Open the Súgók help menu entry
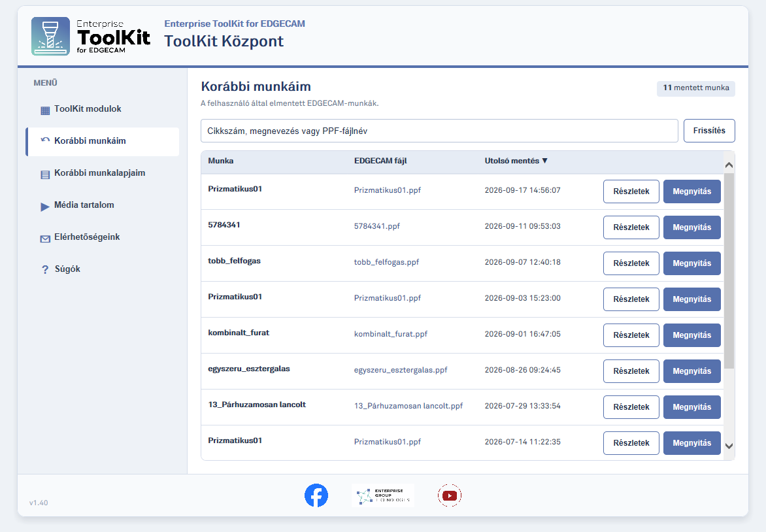Image resolution: width=766 pixels, height=532 pixels. pos(103,269)
